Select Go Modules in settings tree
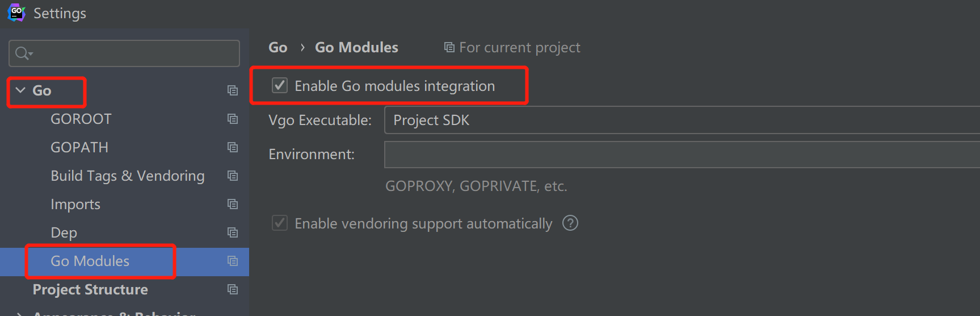This screenshot has height=316, width=980. tap(90, 261)
